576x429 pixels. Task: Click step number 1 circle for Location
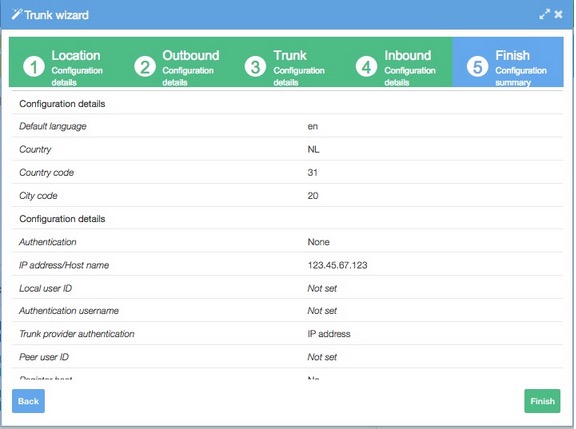coord(34,67)
